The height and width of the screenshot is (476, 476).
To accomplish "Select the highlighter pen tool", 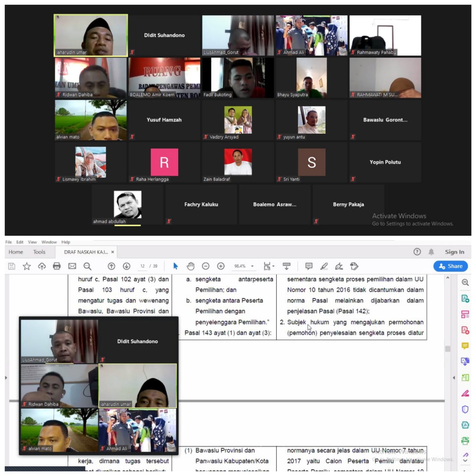I will point(324,266).
